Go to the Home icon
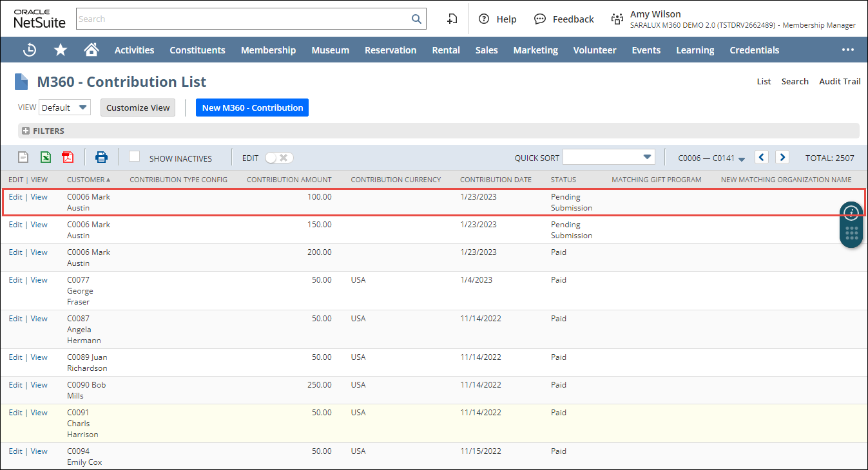 [x=92, y=50]
